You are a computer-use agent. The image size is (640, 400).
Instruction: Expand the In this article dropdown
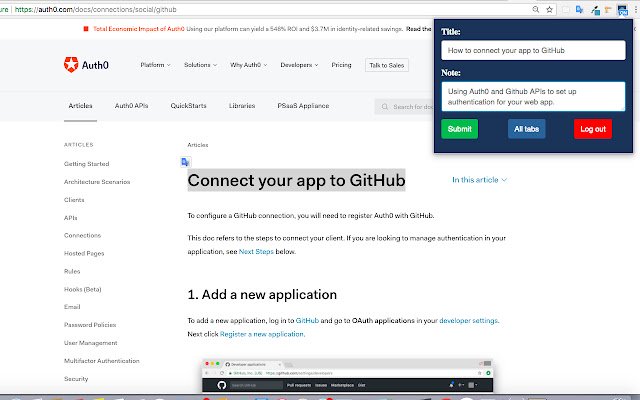[479, 180]
